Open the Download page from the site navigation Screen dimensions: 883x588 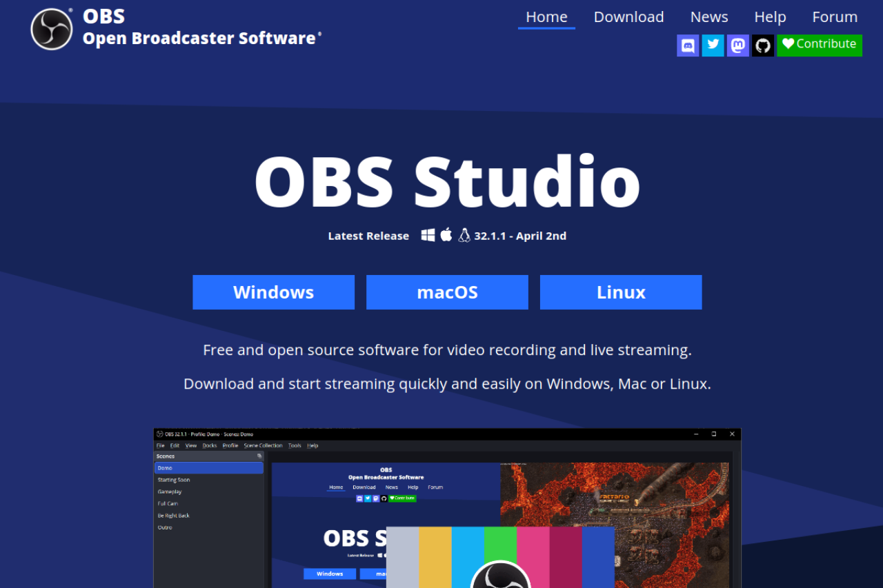click(629, 17)
